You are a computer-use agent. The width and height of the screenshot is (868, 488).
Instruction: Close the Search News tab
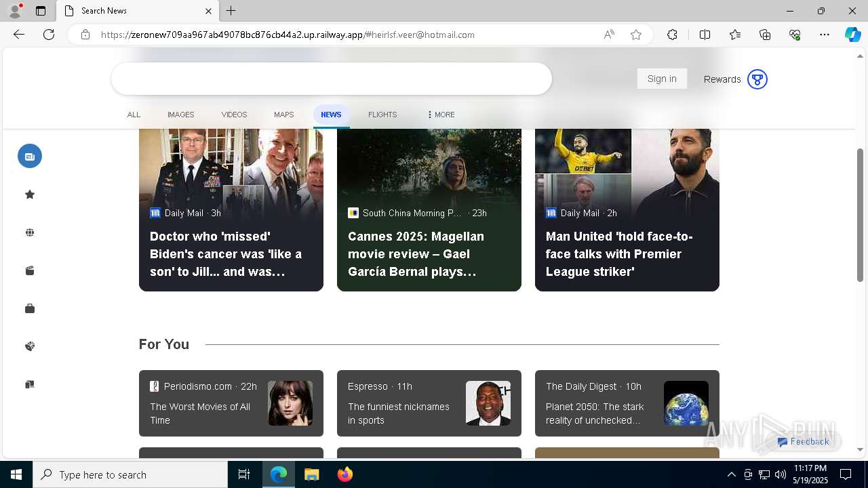pos(208,11)
